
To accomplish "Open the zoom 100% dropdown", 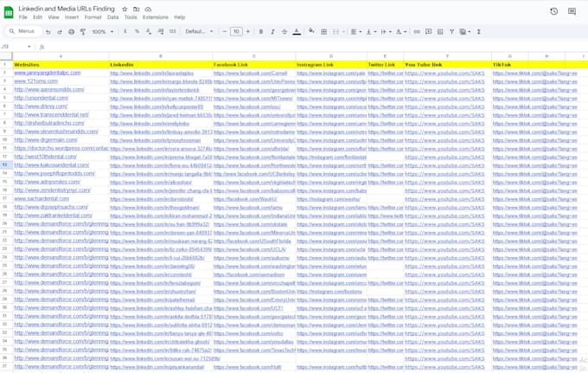I will [103, 32].
